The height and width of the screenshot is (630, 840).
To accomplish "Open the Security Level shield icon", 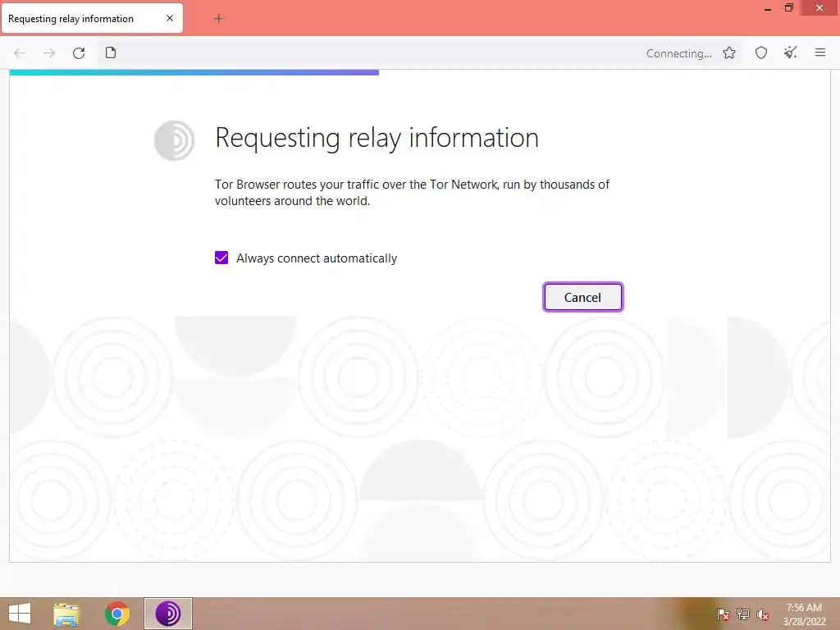I will (761, 53).
